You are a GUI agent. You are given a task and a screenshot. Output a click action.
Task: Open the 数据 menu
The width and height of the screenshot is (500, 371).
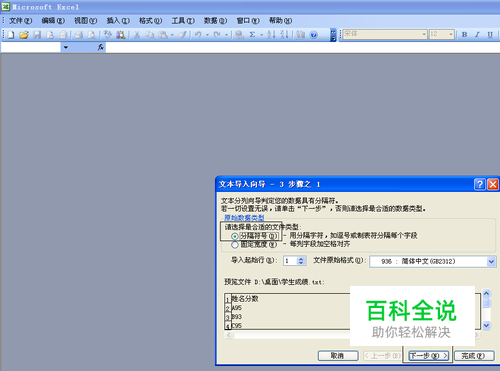point(215,21)
